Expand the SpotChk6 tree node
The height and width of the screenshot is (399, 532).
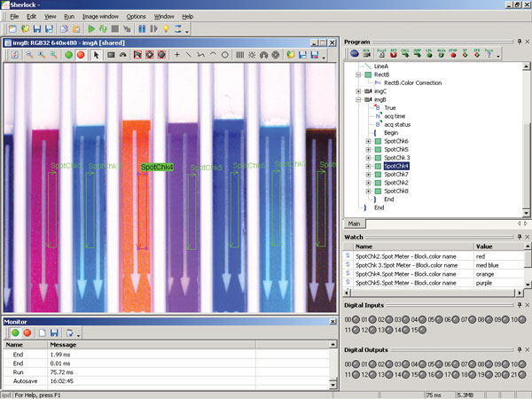pos(368,141)
